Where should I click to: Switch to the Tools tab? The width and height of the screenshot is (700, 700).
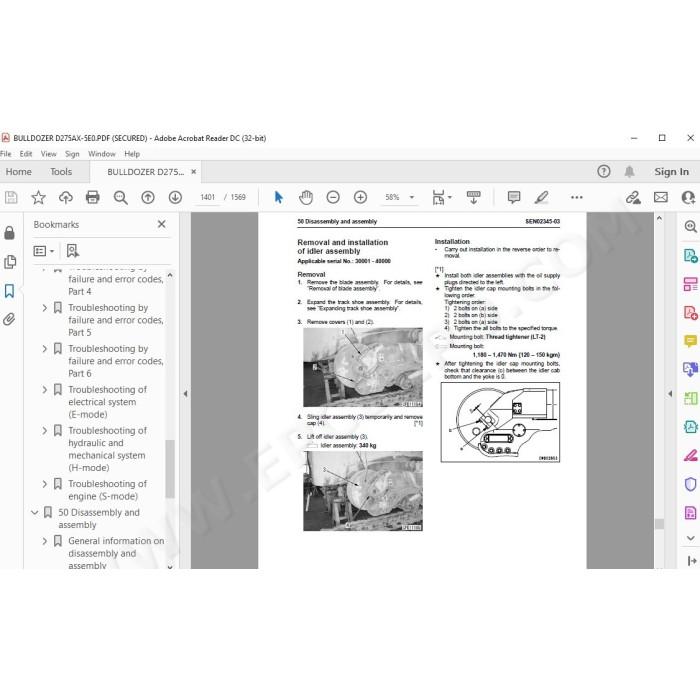[x=61, y=172]
